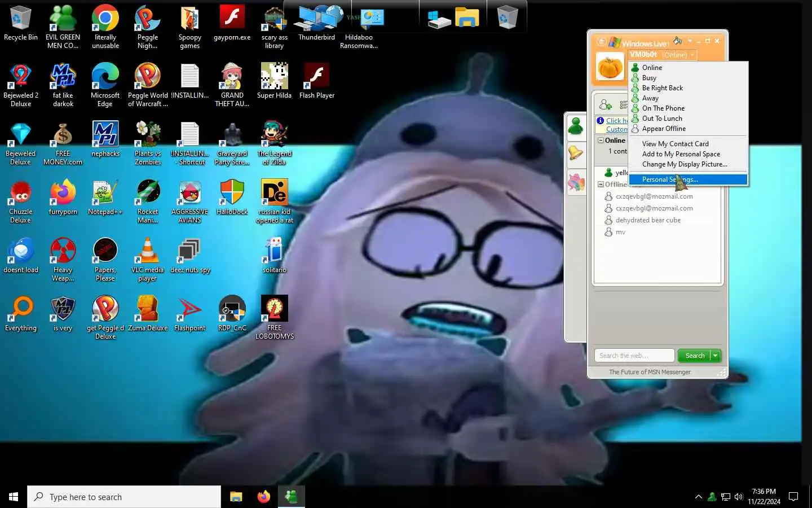This screenshot has width=812, height=508.
Task: Open the bell alerts tab in Messenger sidebar
Action: (x=576, y=153)
